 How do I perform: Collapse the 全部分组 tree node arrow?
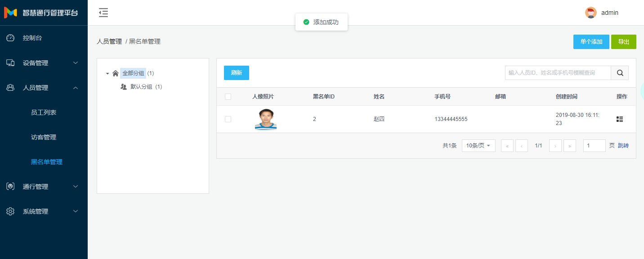point(107,73)
